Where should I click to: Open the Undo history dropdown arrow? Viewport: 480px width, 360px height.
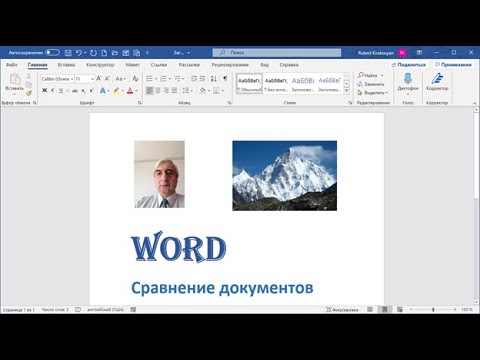[x=85, y=53]
